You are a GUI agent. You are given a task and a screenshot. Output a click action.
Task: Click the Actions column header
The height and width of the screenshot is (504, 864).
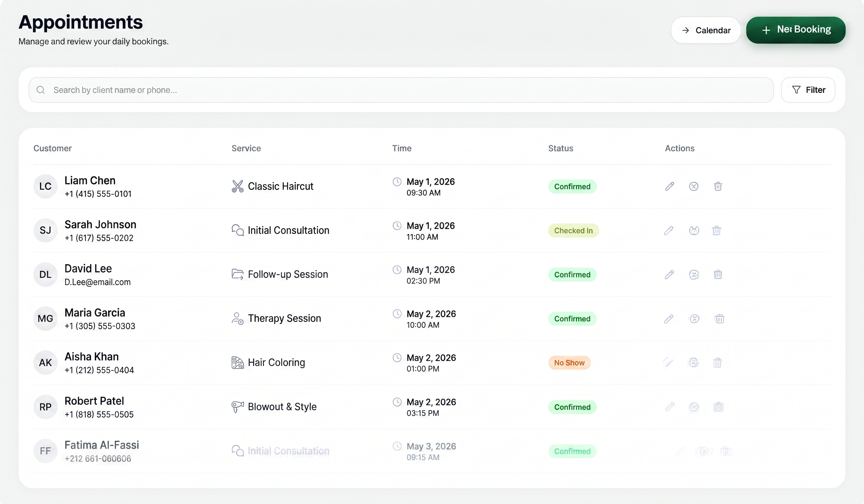[679, 148]
